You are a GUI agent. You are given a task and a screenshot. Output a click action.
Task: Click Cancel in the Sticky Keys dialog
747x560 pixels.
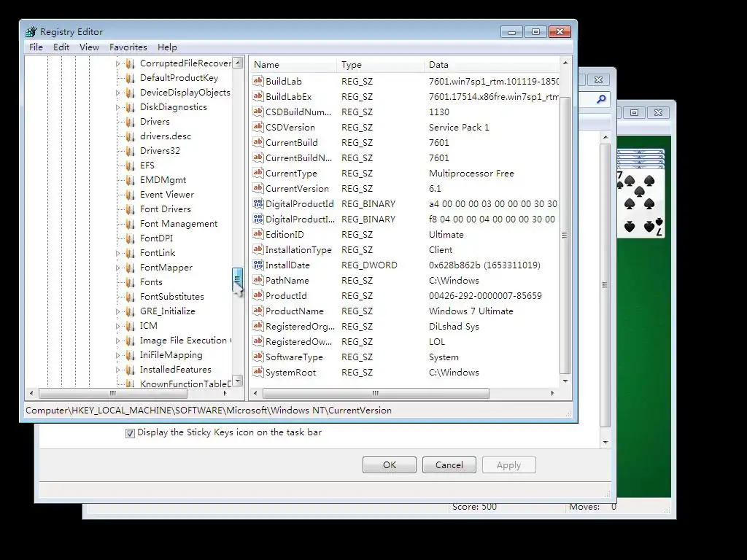(449, 464)
